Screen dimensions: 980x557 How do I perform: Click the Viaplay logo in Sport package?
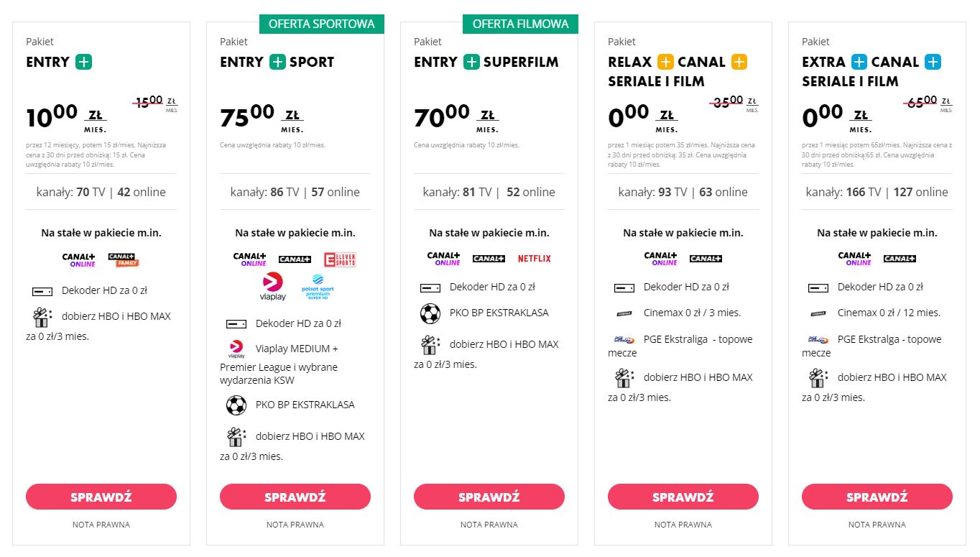click(x=272, y=286)
